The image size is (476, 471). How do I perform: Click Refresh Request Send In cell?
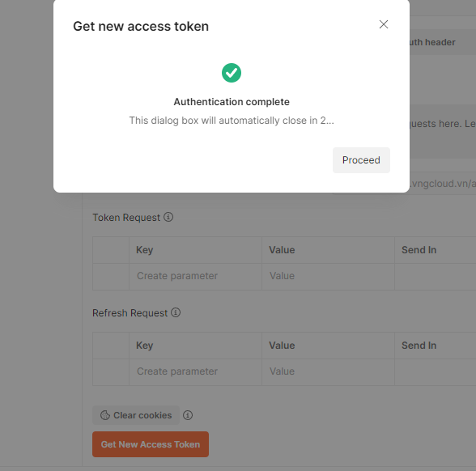point(436,371)
